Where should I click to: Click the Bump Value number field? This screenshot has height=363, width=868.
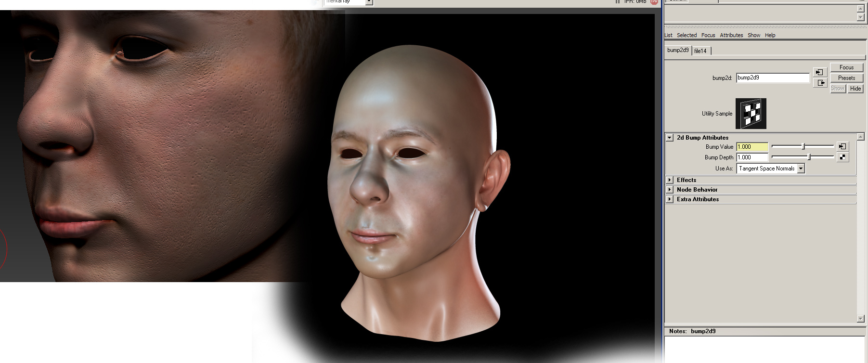(x=752, y=147)
